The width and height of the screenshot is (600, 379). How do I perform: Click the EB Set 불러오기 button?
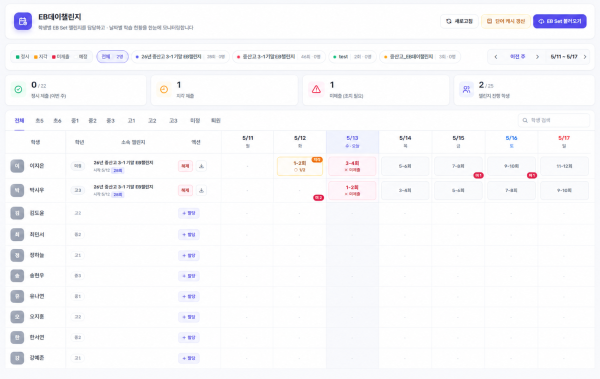point(559,21)
